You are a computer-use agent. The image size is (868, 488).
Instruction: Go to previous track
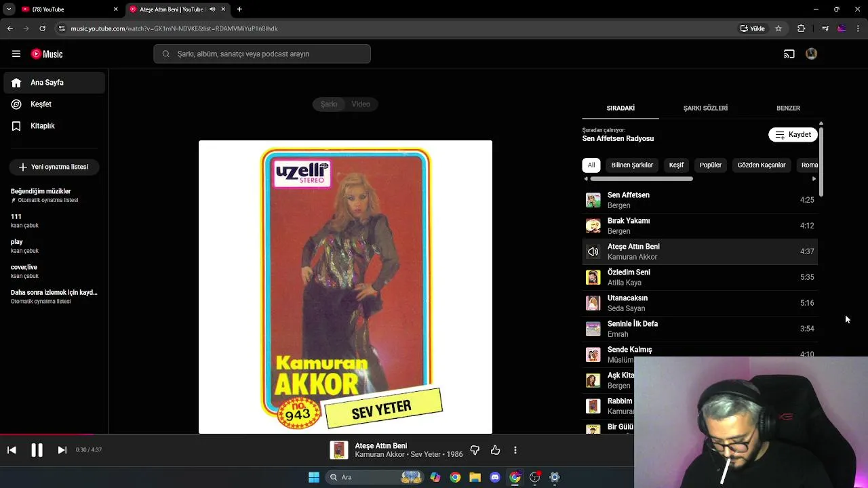(x=12, y=450)
